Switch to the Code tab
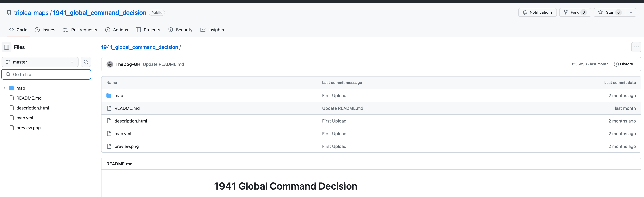Viewport: 644px width, 197px height. click(18, 30)
